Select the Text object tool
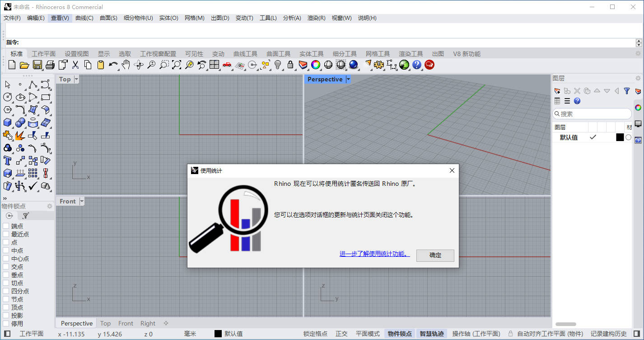This screenshot has height=340, width=644. [7, 161]
